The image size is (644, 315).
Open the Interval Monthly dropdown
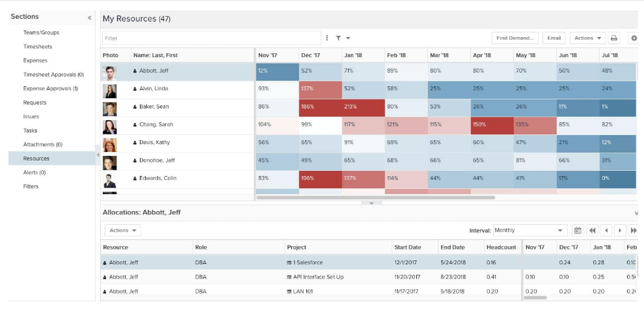(530, 231)
